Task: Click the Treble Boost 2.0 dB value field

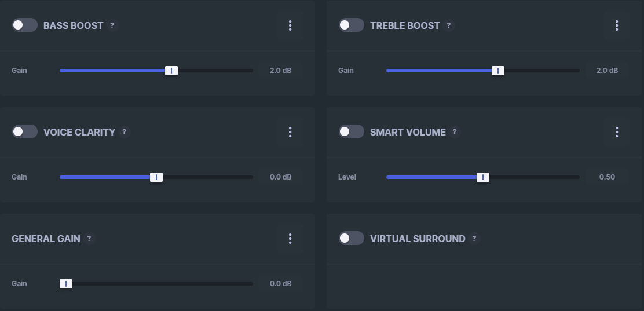Action: pyautogui.click(x=607, y=71)
